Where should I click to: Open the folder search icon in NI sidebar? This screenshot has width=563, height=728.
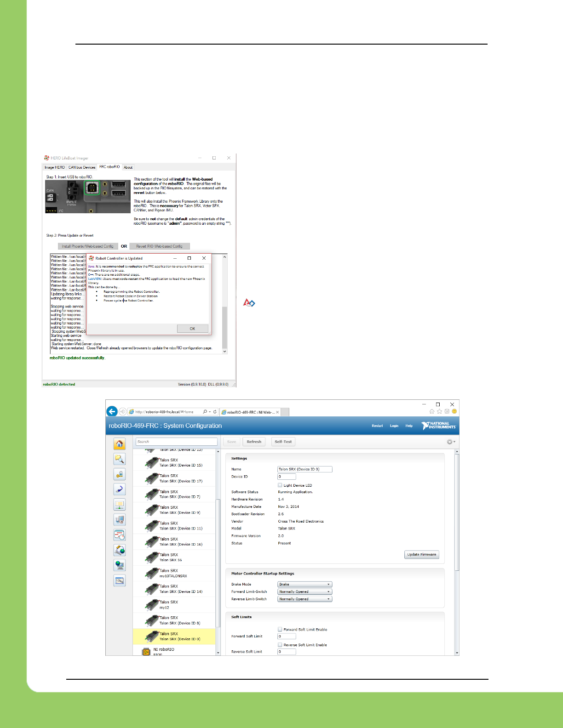coord(120,459)
